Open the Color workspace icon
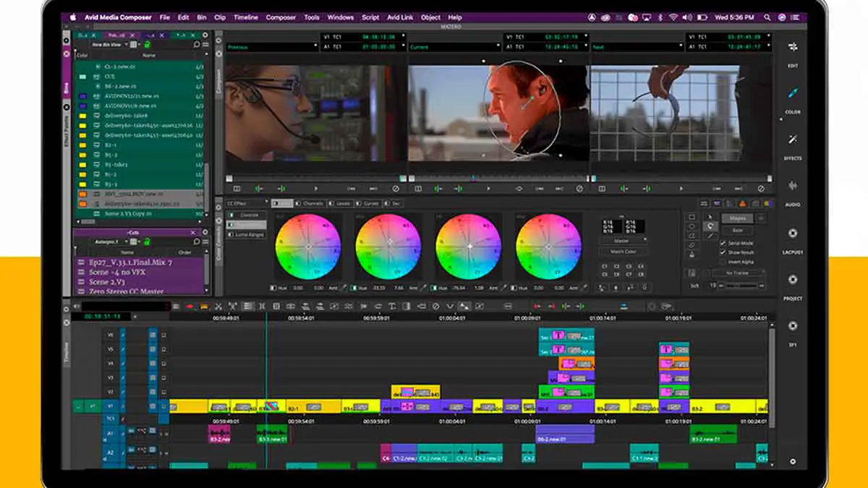The height and width of the screenshot is (488, 868). tap(793, 93)
